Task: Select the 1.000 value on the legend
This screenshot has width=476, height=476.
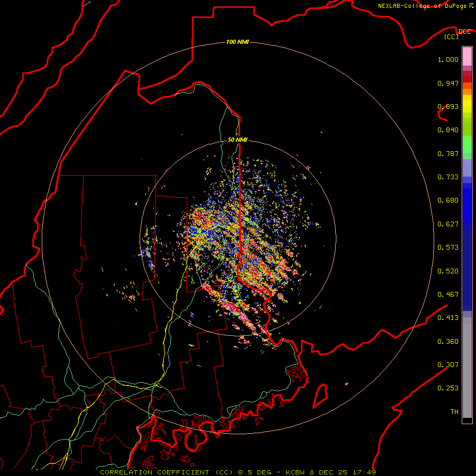Action: pos(448,59)
